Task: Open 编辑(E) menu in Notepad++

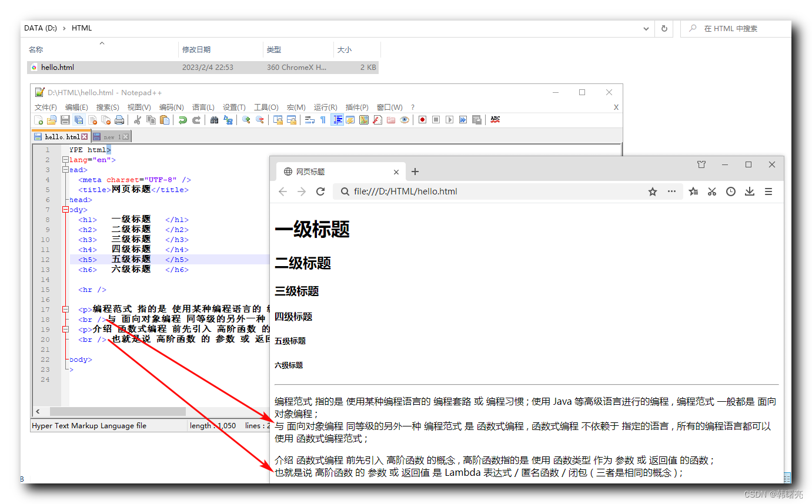Action: coord(76,107)
